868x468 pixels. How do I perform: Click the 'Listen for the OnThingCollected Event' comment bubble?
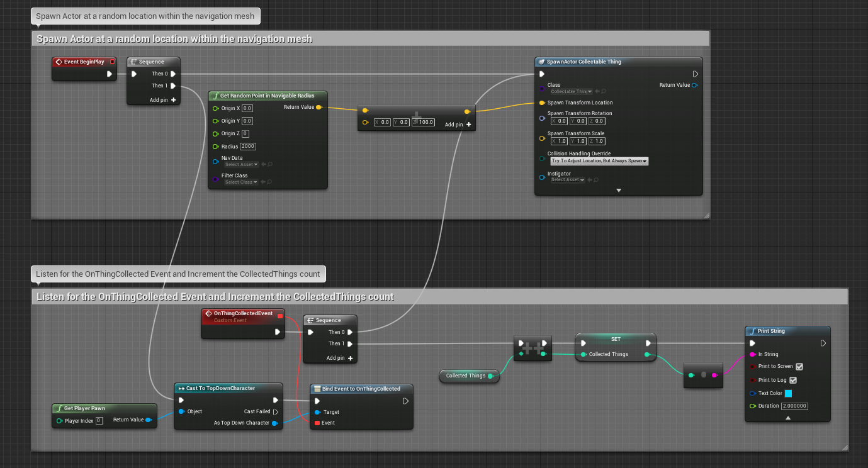coord(178,274)
